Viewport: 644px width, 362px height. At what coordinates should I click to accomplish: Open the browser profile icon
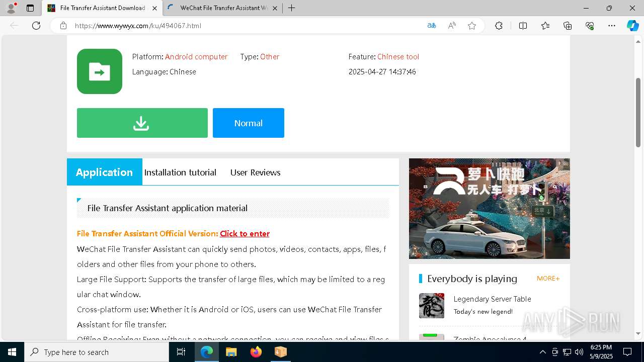(x=11, y=8)
